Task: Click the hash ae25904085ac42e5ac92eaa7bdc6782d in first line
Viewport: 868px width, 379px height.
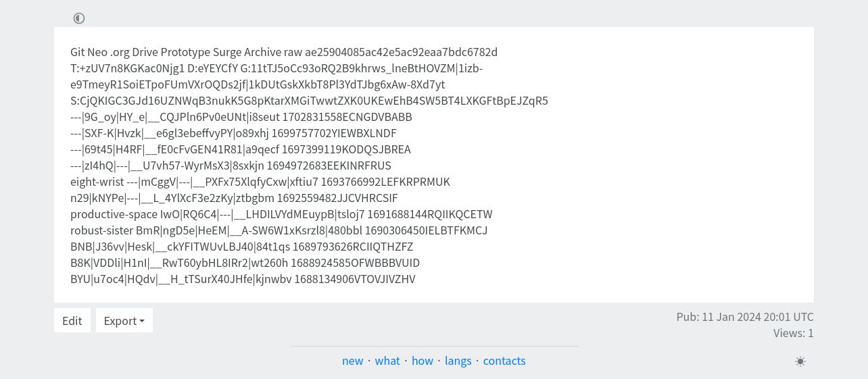Action: 401,52
